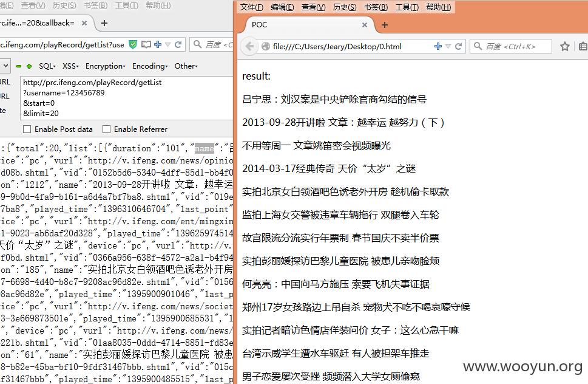The height and width of the screenshot is (384, 588).
Task: Expand left browser URL history dropdown arrow
Action: point(168,45)
